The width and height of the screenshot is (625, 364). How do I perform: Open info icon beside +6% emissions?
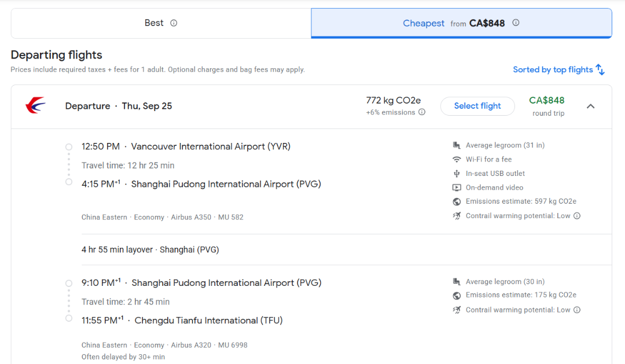(422, 112)
